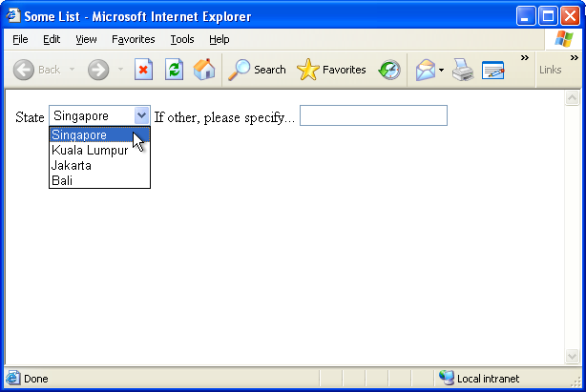The height and width of the screenshot is (392, 586).
Task: Open the Favorites star toolbar button
Action: pyautogui.click(x=331, y=70)
